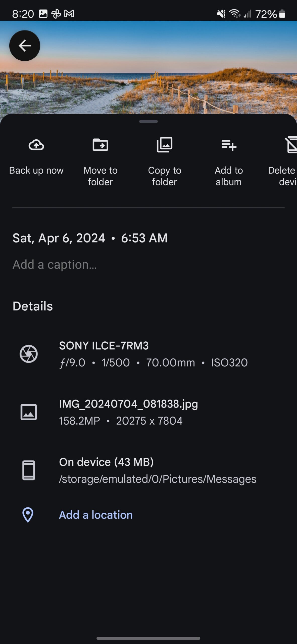
Task: Tap the IMG_20240704_081838.jpg filename
Action: pos(128,404)
